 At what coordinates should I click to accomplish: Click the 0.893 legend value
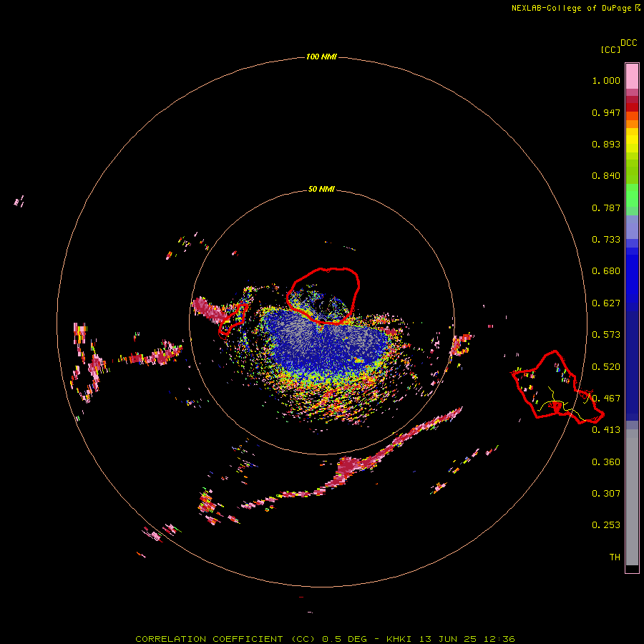(x=606, y=144)
